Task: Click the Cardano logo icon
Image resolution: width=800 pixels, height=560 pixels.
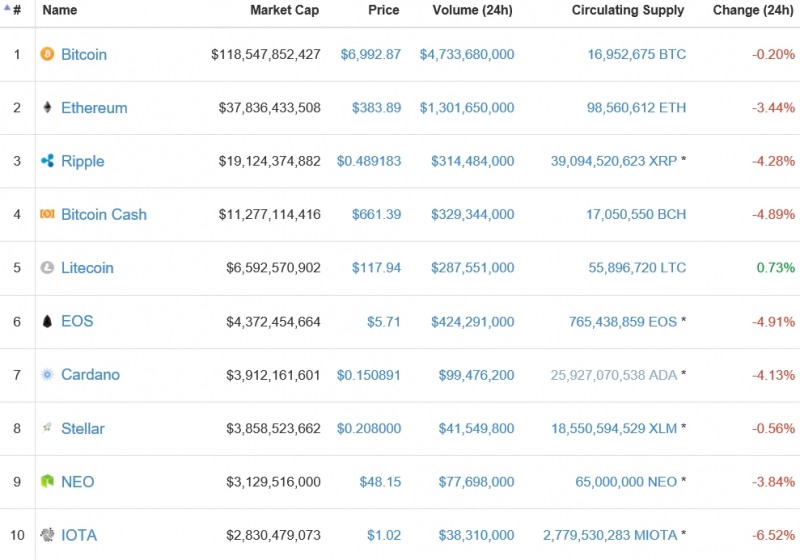Action: 47,375
